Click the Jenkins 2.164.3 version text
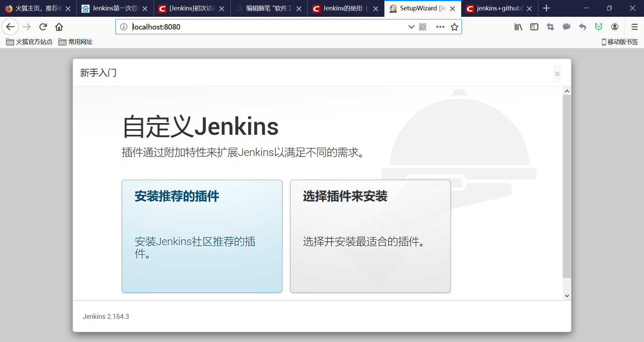 pyautogui.click(x=106, y=317)
